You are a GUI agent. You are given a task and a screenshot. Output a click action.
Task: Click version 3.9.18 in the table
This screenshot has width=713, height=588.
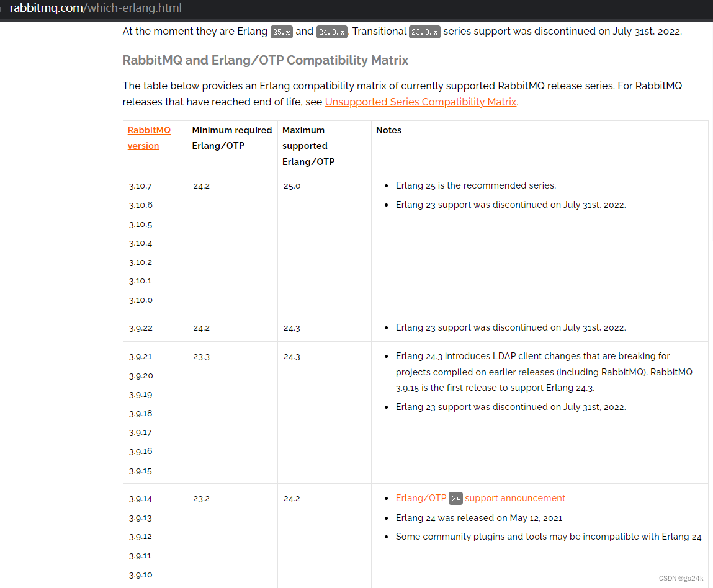140,414
